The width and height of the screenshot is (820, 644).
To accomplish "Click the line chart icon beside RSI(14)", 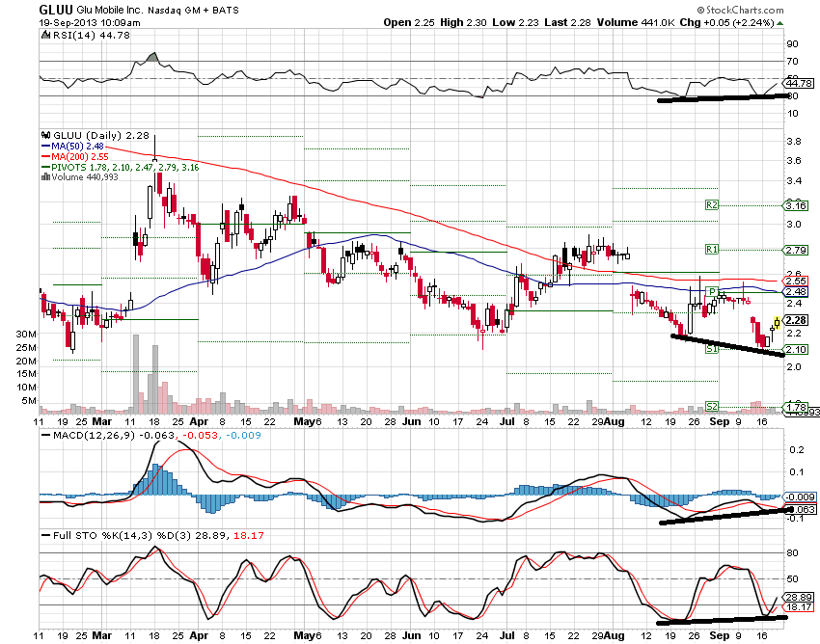I will pyautogui.click(x=45, y=35).
